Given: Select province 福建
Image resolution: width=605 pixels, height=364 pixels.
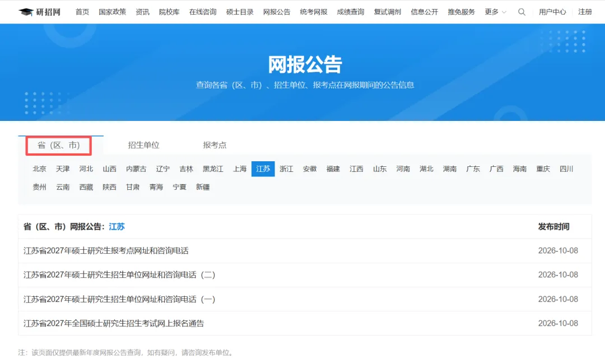Looking at the screenshot, I should (x=333, y=169).
